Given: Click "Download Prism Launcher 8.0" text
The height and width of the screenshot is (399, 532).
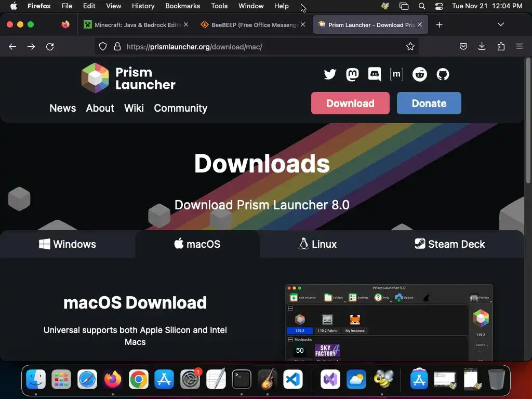Looking at the screenshot, I should click(x=262, y=205).
